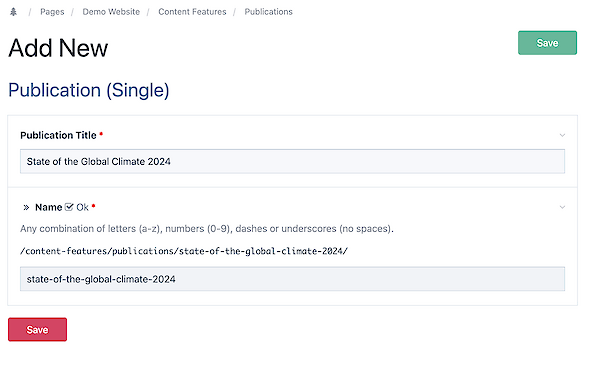The height and width of the screenshot is (367, 590).
Task: Open Publications breadcrumb link
Action: 268,12
